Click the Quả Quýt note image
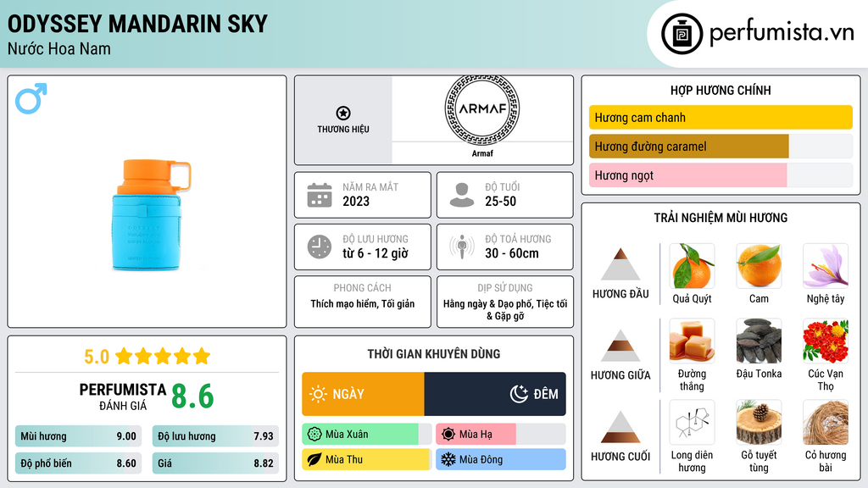 tap(692, 266)
